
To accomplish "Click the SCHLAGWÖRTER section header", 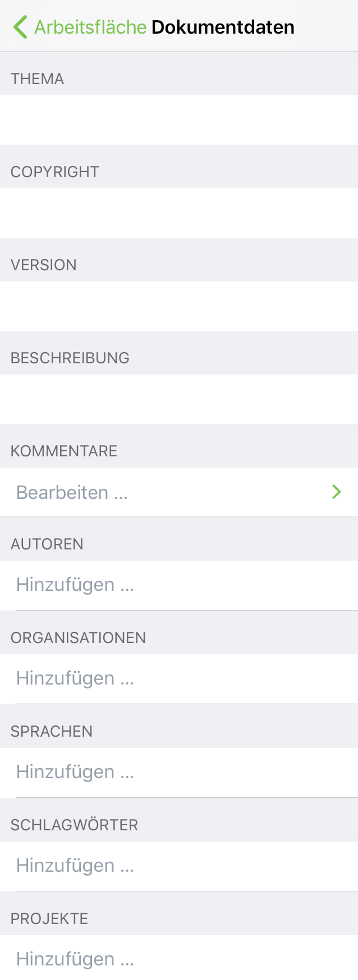I will 75,825.
